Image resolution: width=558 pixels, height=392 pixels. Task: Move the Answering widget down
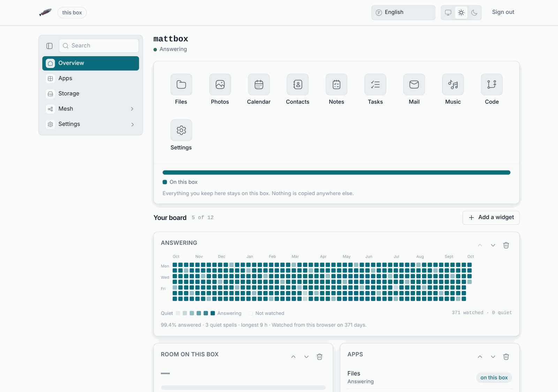point(493,245)
